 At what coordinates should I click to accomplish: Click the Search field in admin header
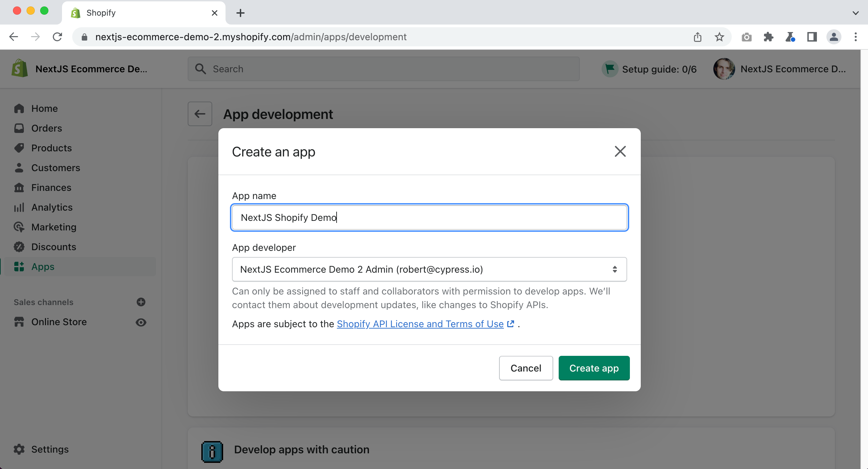pyautogui.click(x=384, y=69)
